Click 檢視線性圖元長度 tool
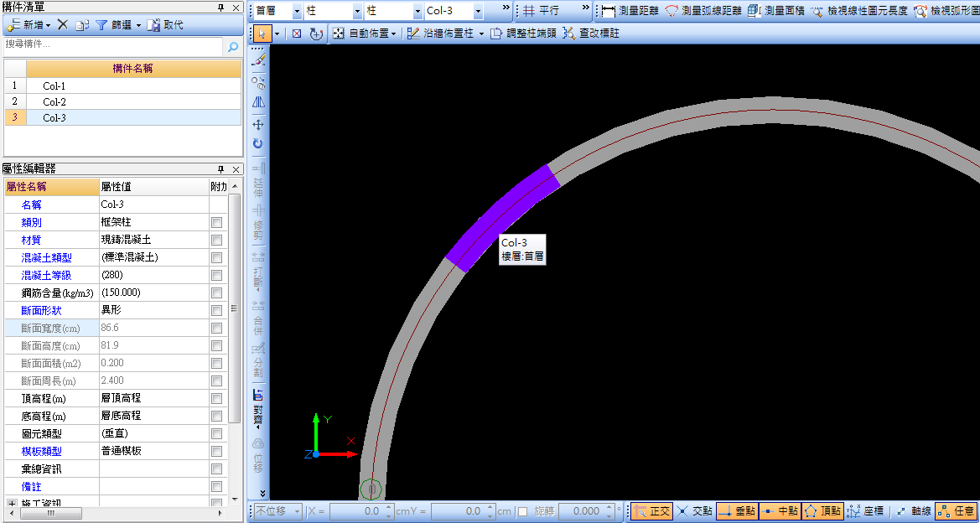Viewport: 980px width, 523px height. click(x=858, y=11)
